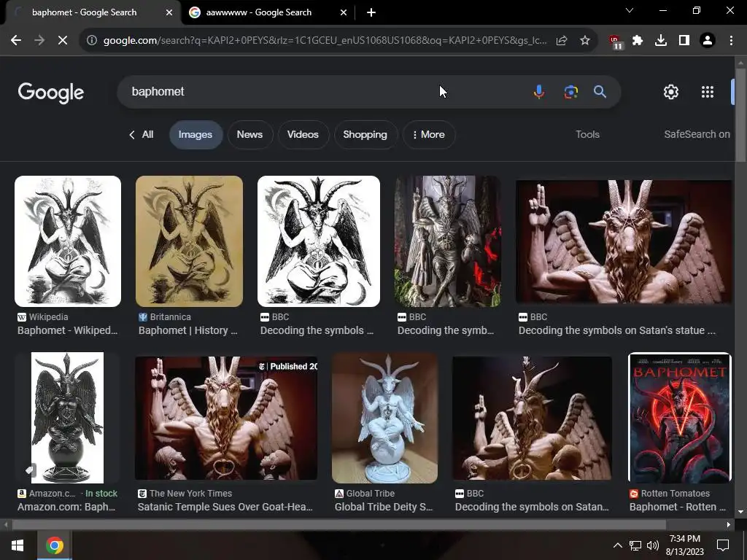Open the Global Tribe deity statue image

click(x=385, y=418)
